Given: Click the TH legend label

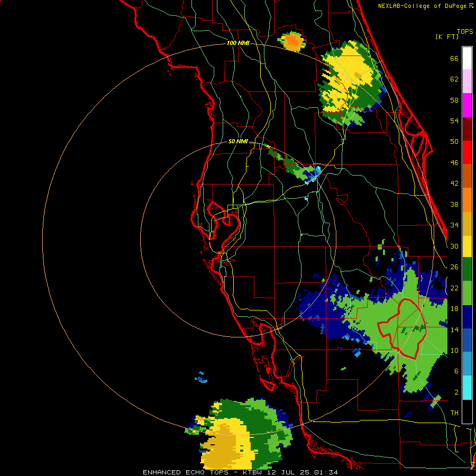Looking at the screenshot, I should click(x=454, y=413).
